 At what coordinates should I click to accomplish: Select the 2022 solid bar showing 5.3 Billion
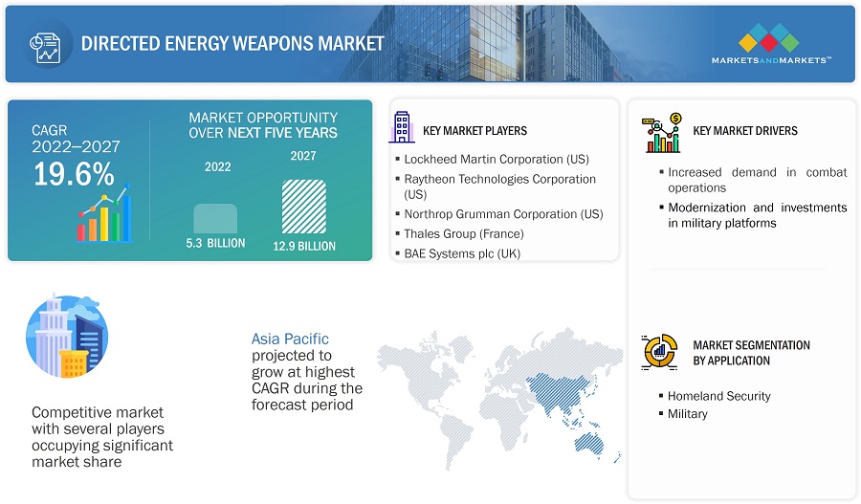215,217
